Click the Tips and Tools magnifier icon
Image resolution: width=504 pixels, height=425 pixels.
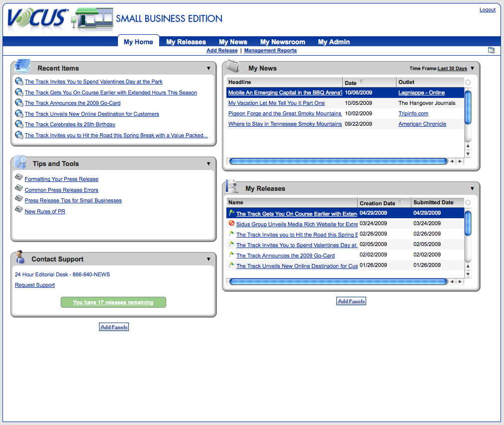21,162
